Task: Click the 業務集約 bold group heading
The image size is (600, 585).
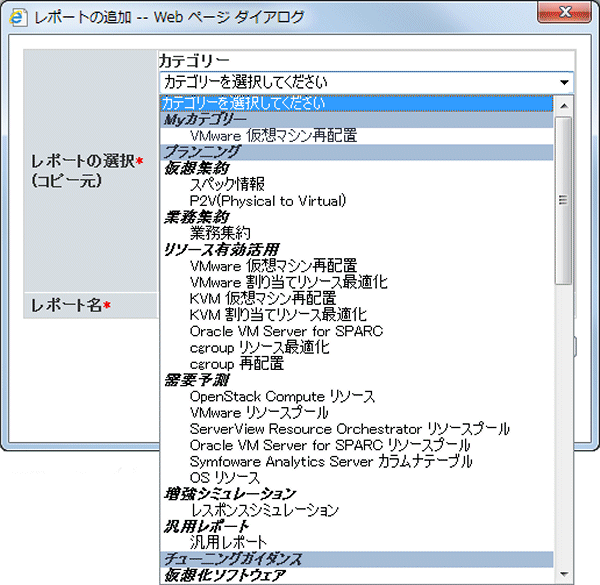Action: point(197,217)
